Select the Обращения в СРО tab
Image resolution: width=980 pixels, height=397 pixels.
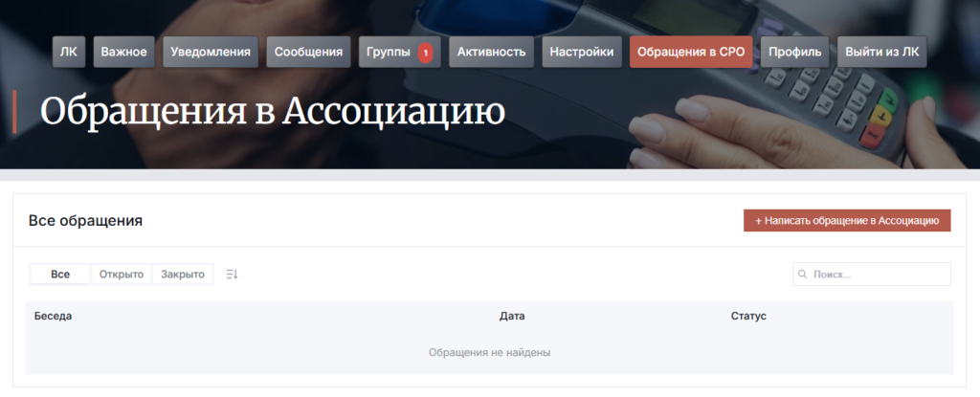(x=691, y=52)
